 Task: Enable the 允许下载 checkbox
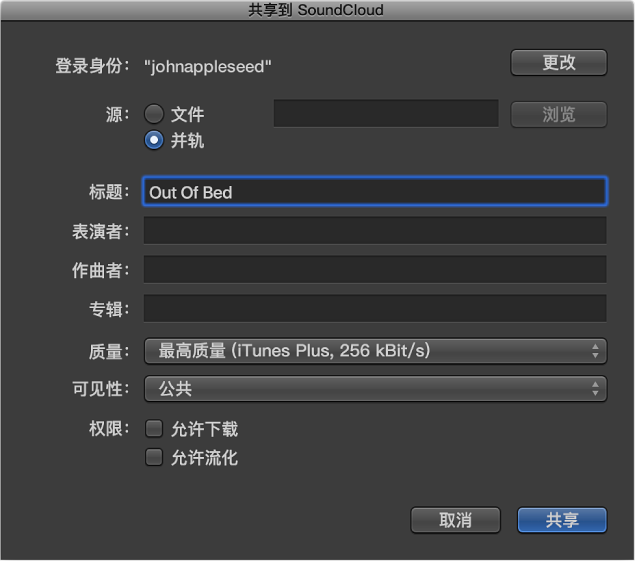154,429
